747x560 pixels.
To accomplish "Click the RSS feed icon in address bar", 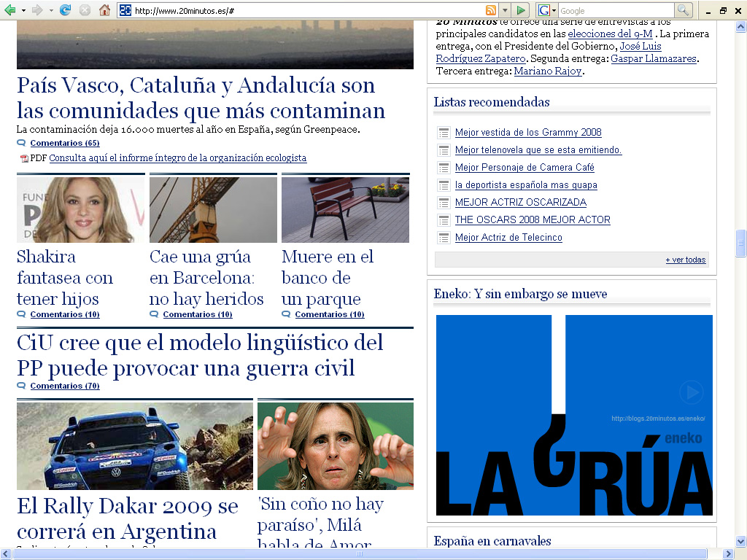I will click(x=491, y=10).
